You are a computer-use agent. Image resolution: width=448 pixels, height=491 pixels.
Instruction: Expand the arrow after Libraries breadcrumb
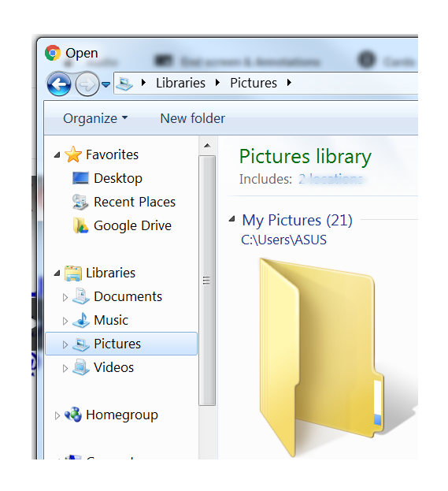click(x=217, y=83)
